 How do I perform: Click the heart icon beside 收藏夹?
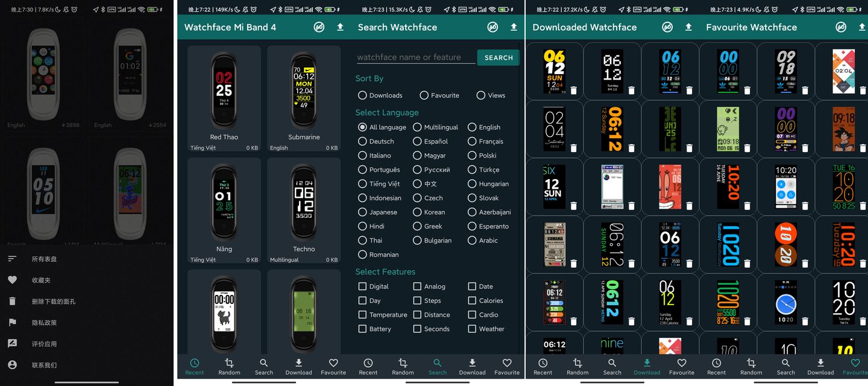pyautogui.click(x=12, y=280)
